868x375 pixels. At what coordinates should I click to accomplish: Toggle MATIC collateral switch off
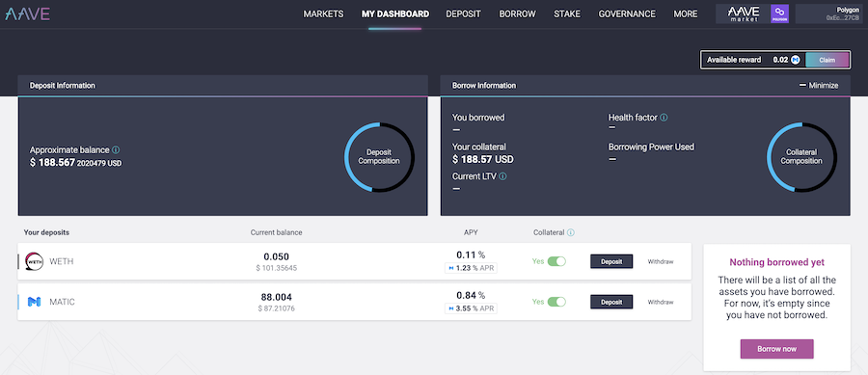point(556,302)
